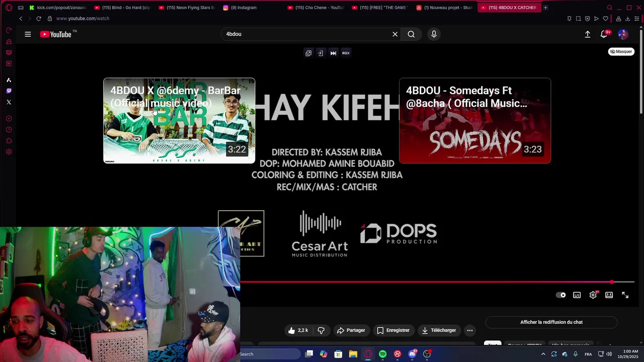Click the Cesar Art logo end card
Viewport: 644px width, 362px height.
pos(319,234)
